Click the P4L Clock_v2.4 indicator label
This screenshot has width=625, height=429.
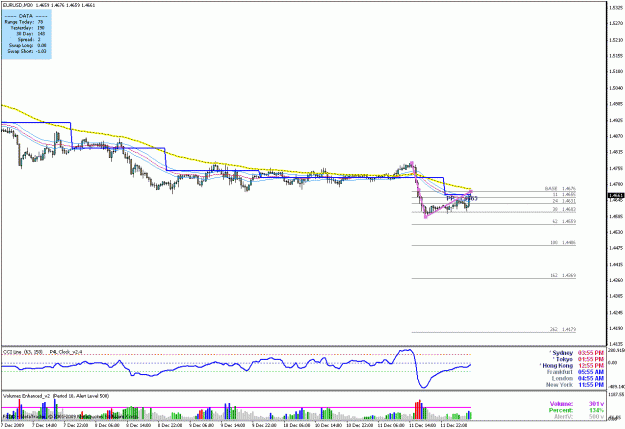coord(66,352)
